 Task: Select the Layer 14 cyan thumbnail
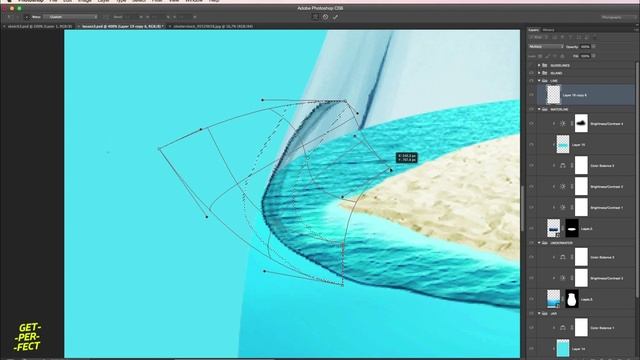[x=563, y=349]
